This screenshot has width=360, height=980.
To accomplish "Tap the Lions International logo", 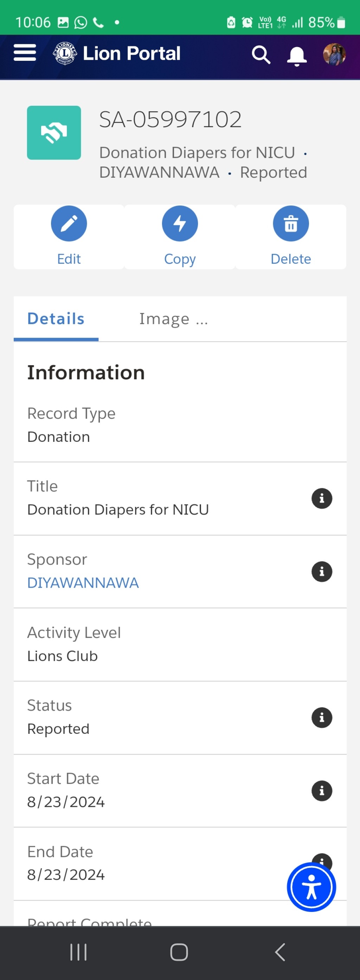I will (x=65, y=53).
